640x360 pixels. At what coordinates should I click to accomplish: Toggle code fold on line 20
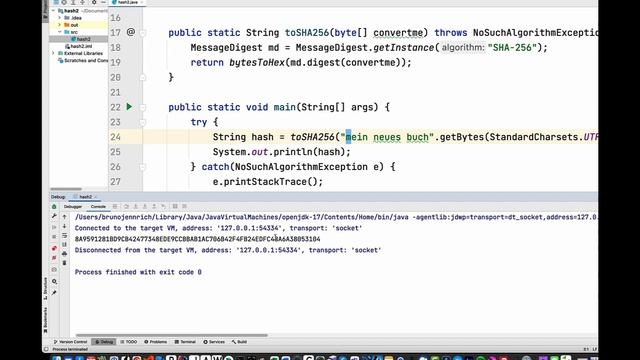pos(143,77)
